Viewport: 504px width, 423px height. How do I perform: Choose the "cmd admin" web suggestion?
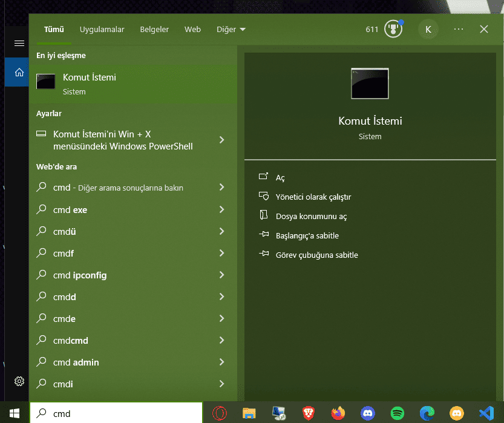coord(133,362)
